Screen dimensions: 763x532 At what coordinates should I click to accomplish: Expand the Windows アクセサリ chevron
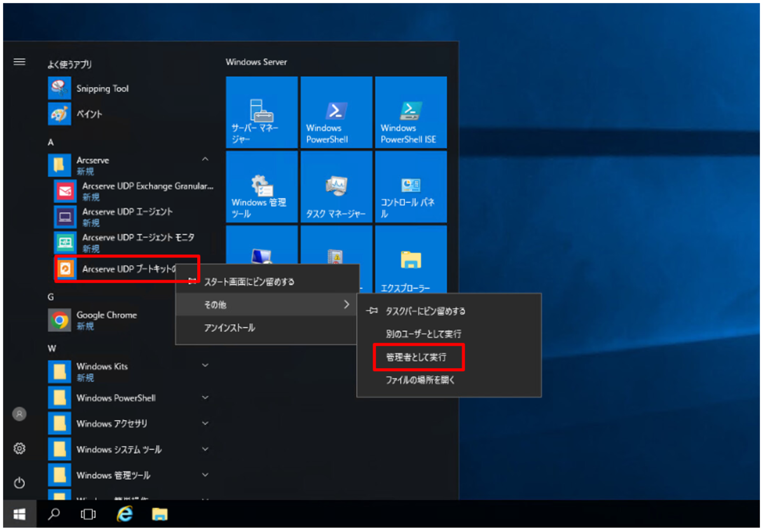click(205, 423)
